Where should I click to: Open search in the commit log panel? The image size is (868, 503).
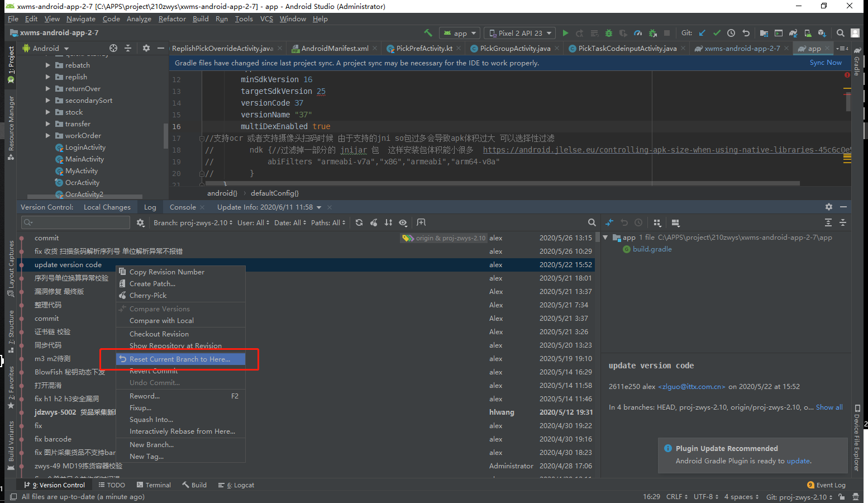(x=592, y=222)
